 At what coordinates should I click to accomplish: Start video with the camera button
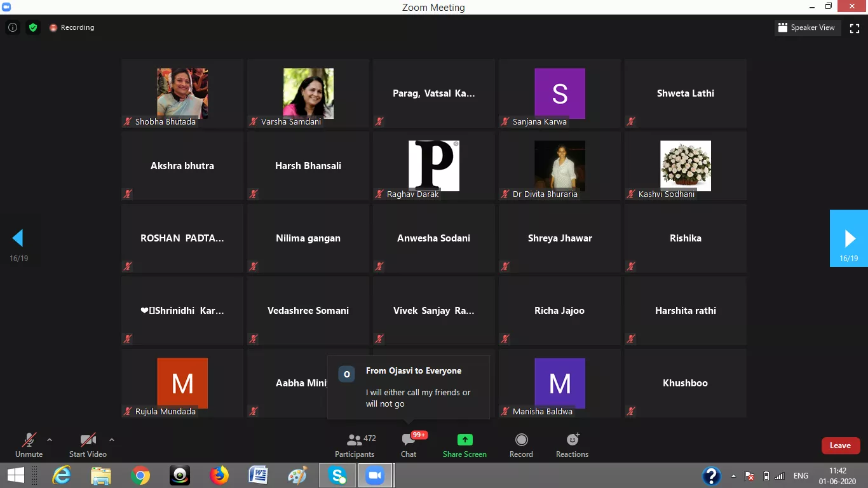tap(88, 445)
